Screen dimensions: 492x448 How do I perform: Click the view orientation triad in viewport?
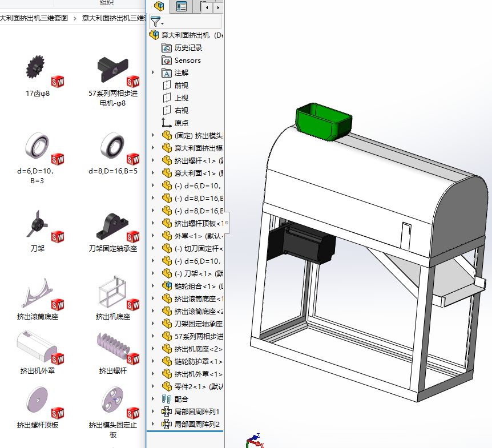[255, 441]
